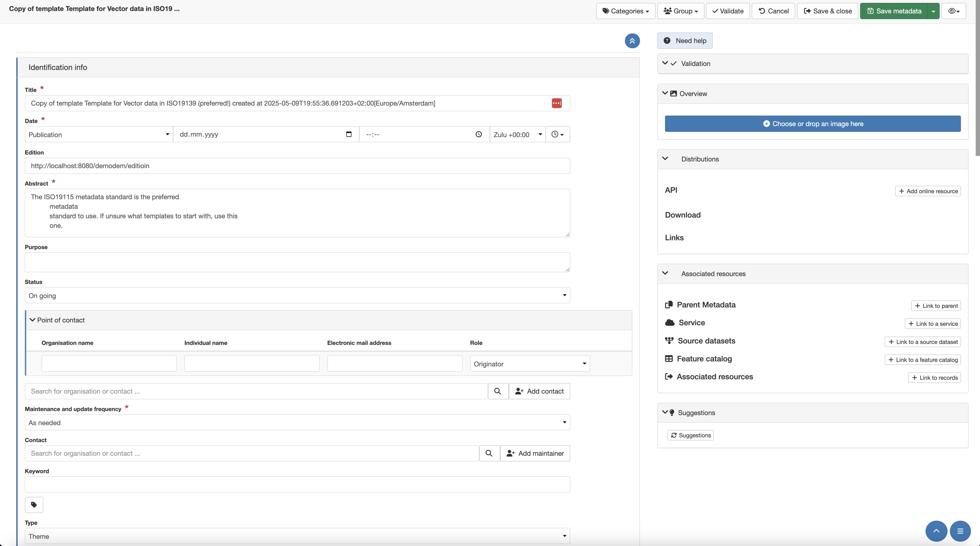Viewport: 980px width, 546px height.
Task: Click the red multilingual icon in Title field
Action: (557, 103)
